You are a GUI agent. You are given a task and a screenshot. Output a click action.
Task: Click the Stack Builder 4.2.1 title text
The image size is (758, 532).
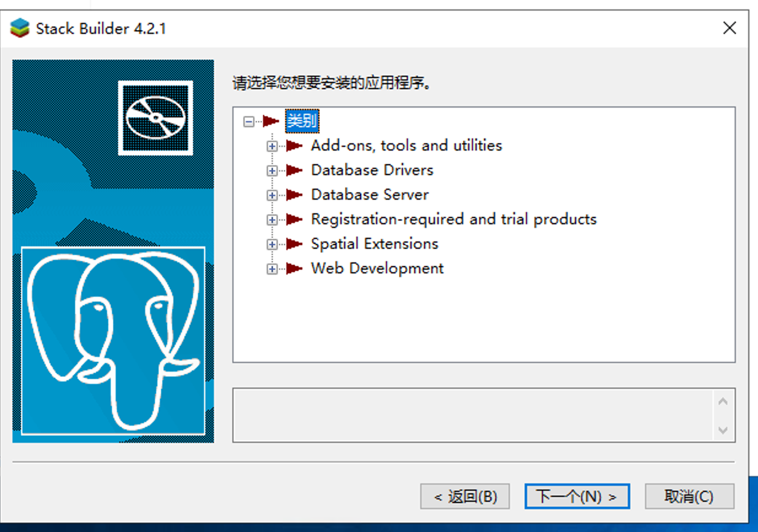[101, 29]
